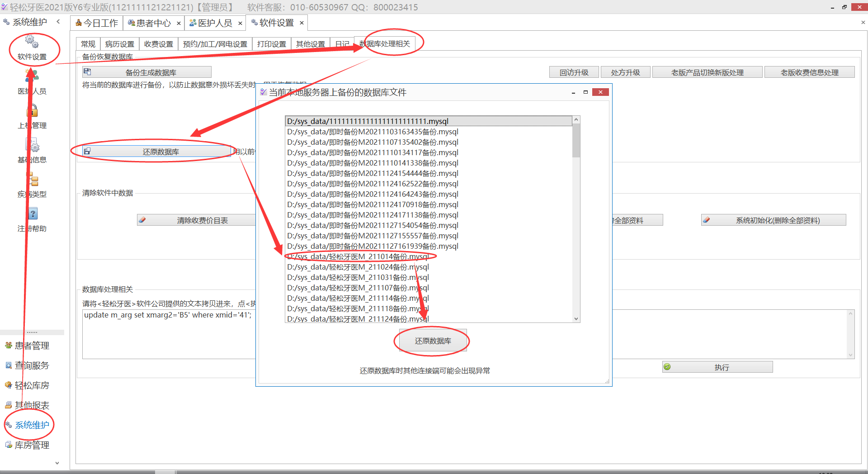Click file list scrollbar down arrow
Viewport: 868px width, 474px height.
[576, 318]
